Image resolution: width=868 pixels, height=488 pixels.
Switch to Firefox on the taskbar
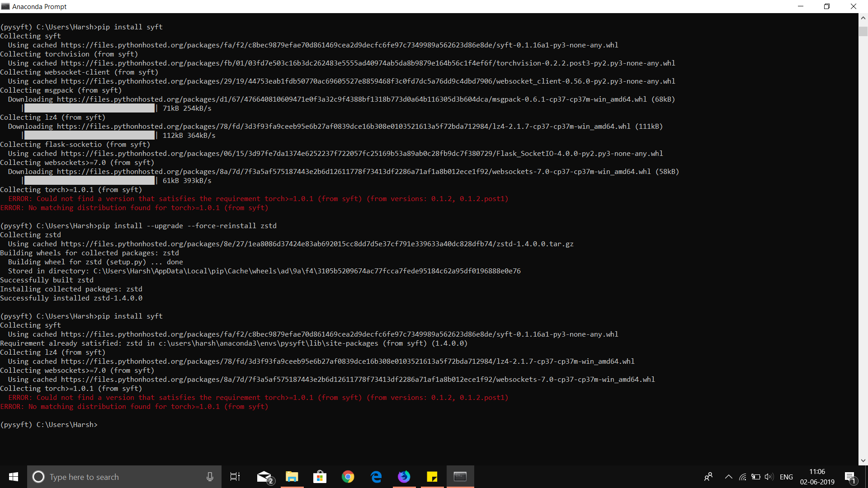(x=404, y=477)
